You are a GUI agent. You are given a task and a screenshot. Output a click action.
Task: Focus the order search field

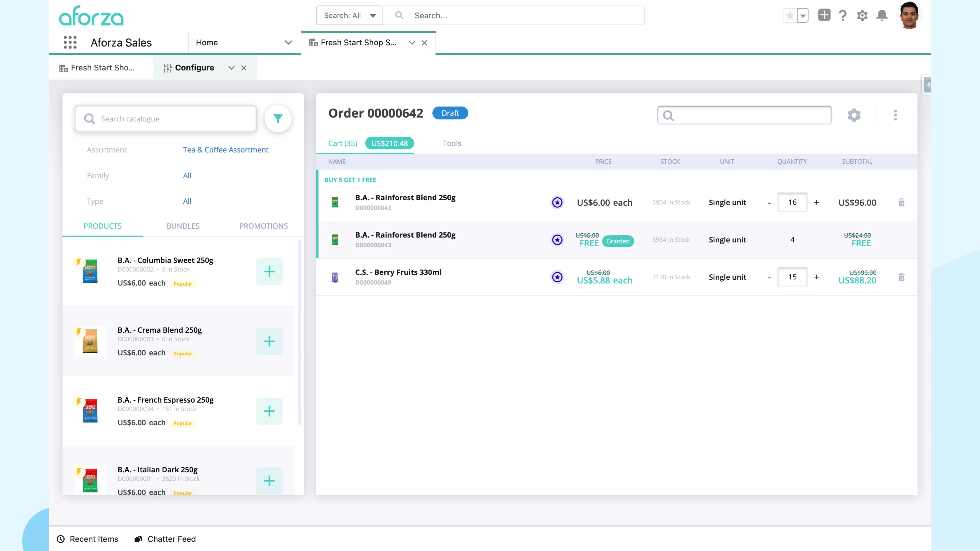click(x=744, y=115)
